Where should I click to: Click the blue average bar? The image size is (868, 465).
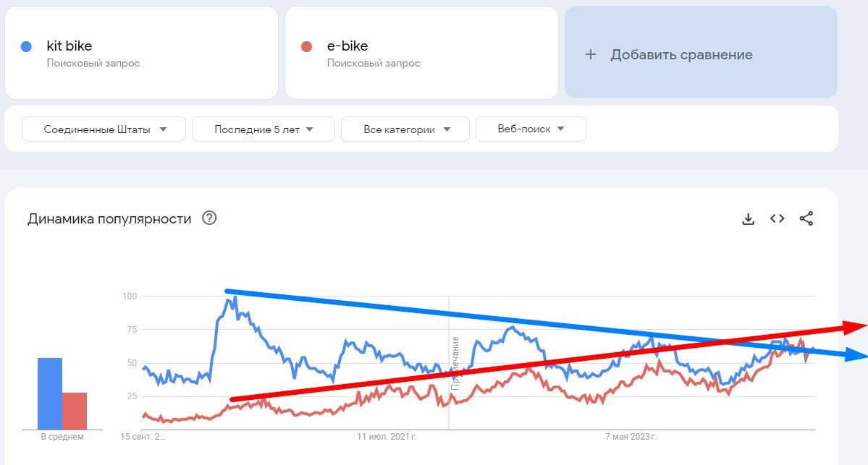50,393
